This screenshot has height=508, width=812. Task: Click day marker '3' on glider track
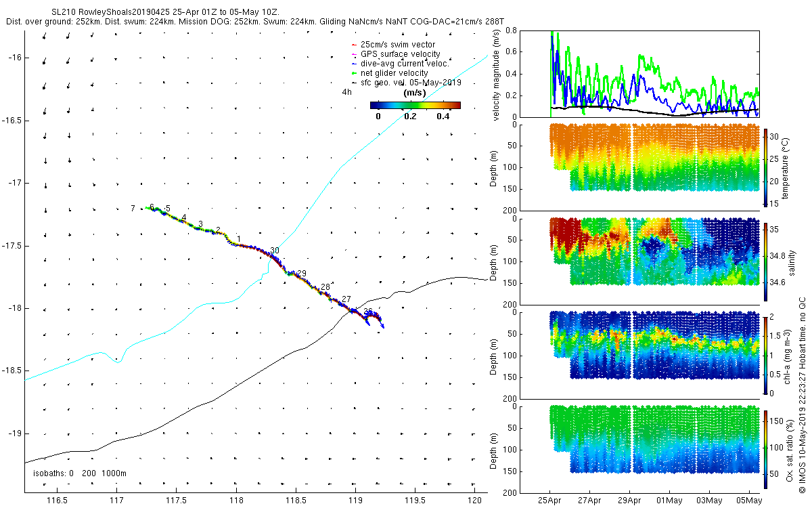coord(201,224)
